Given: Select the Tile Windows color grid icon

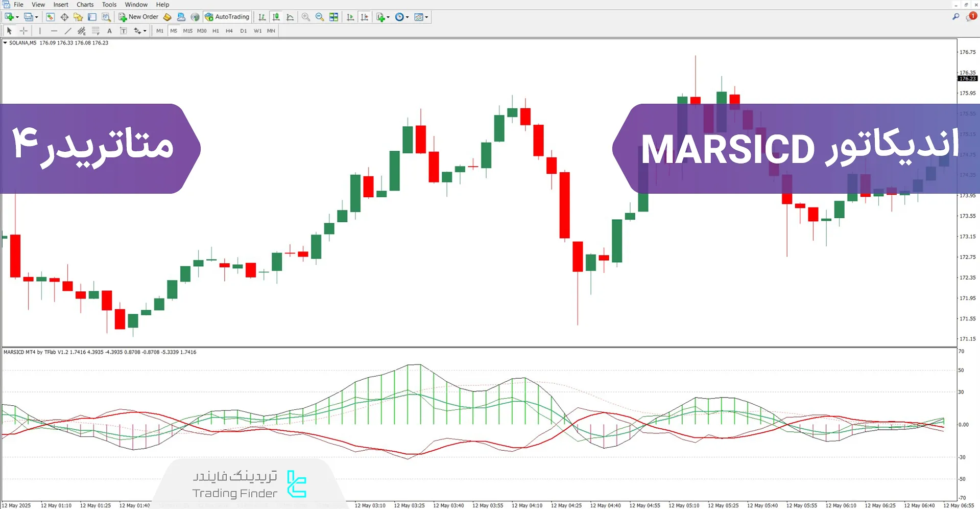Looking at the screenshot, I should pos(333,17).
